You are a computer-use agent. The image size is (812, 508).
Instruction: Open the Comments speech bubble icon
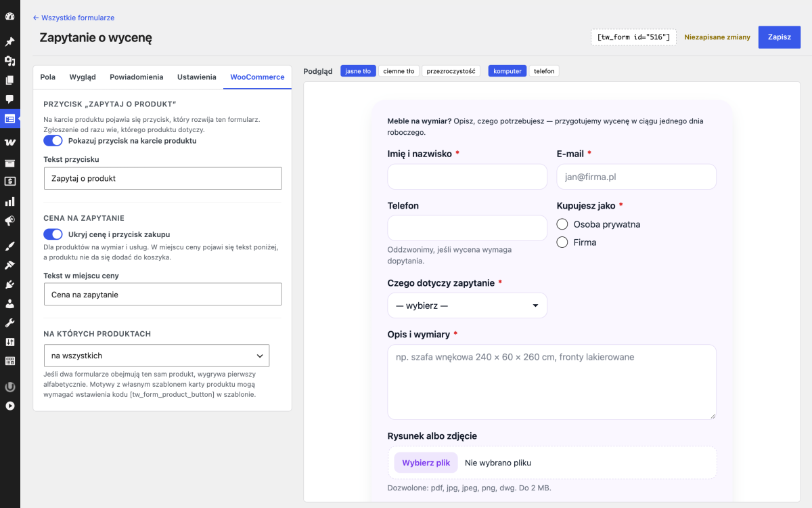pos(10,99)
